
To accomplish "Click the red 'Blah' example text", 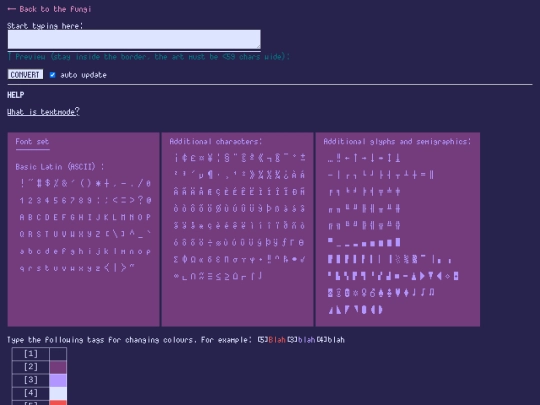I will (277, 340).
